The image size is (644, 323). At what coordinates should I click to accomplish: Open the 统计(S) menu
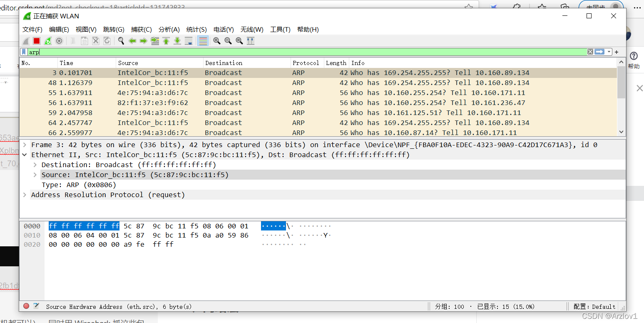click(196, 30)
